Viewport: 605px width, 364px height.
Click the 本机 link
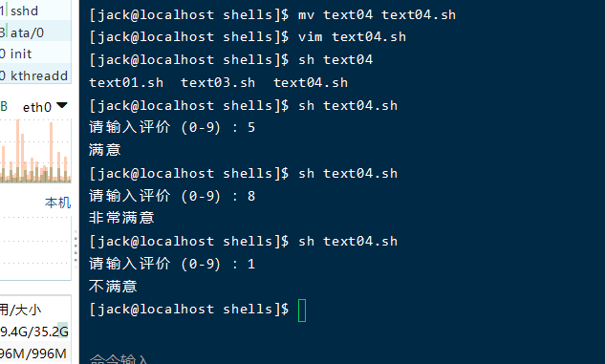click(x=57, y=203)
